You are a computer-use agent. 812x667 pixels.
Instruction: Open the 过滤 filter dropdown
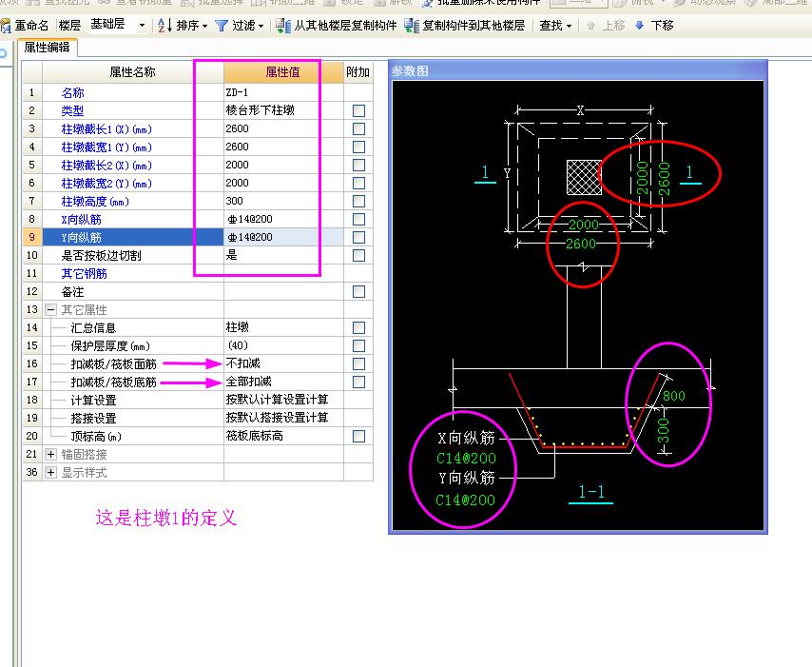tap(240, 26)
